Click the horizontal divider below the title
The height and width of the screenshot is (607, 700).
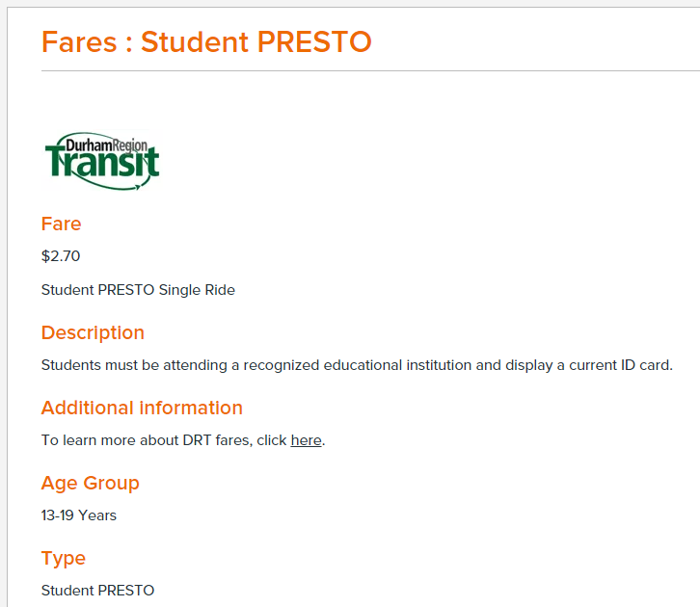[x=370, y=70]
